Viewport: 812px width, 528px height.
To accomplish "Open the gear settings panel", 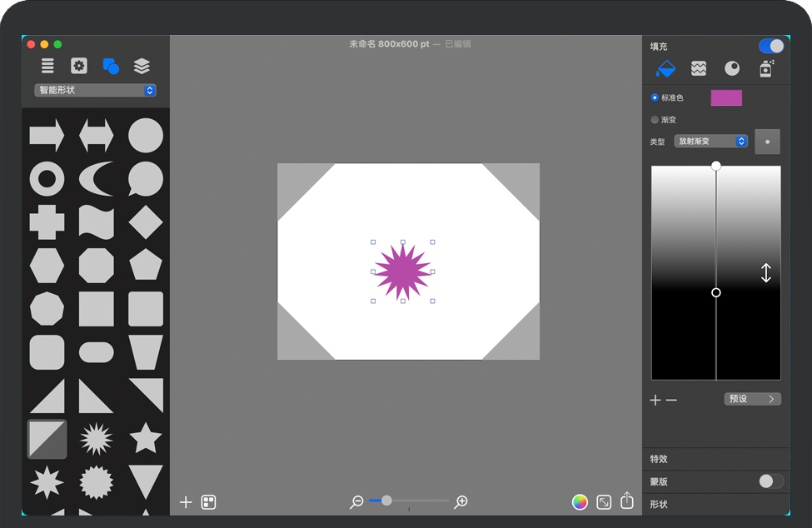I will coord(79,66).
